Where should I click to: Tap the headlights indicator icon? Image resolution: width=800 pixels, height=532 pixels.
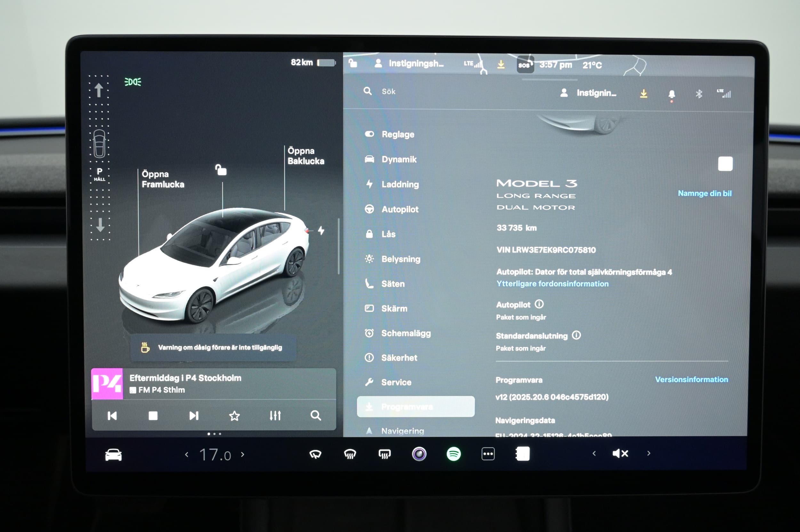pos(133,82)
